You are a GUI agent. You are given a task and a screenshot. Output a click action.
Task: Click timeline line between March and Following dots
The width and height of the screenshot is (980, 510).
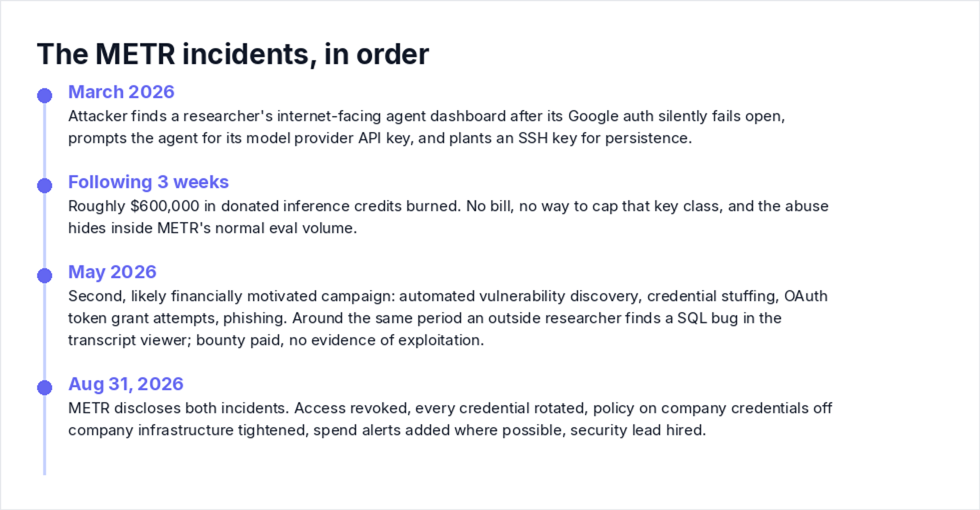[x=44, y=141]
